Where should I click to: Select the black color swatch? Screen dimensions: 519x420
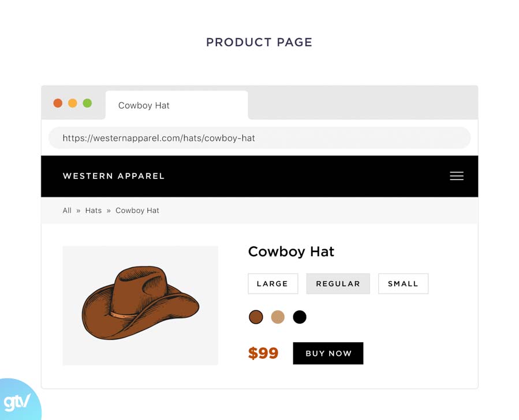(x=300, y=317)
